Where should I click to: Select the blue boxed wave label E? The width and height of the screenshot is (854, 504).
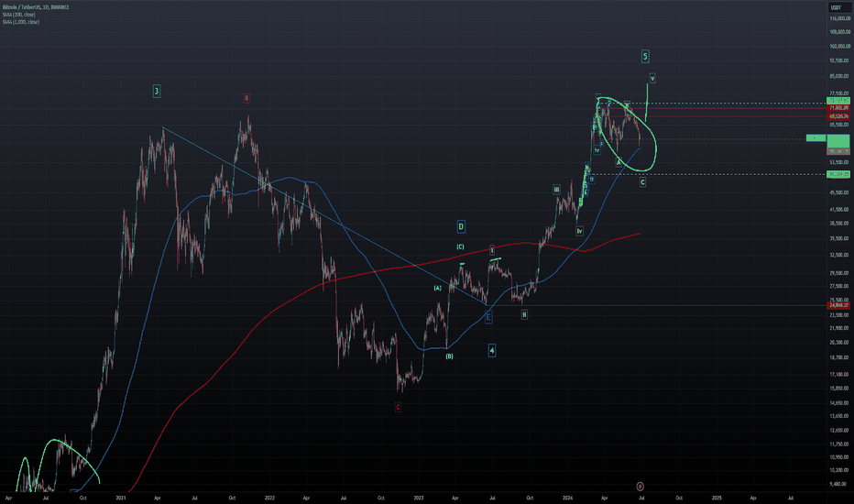[x=488, y=317]
